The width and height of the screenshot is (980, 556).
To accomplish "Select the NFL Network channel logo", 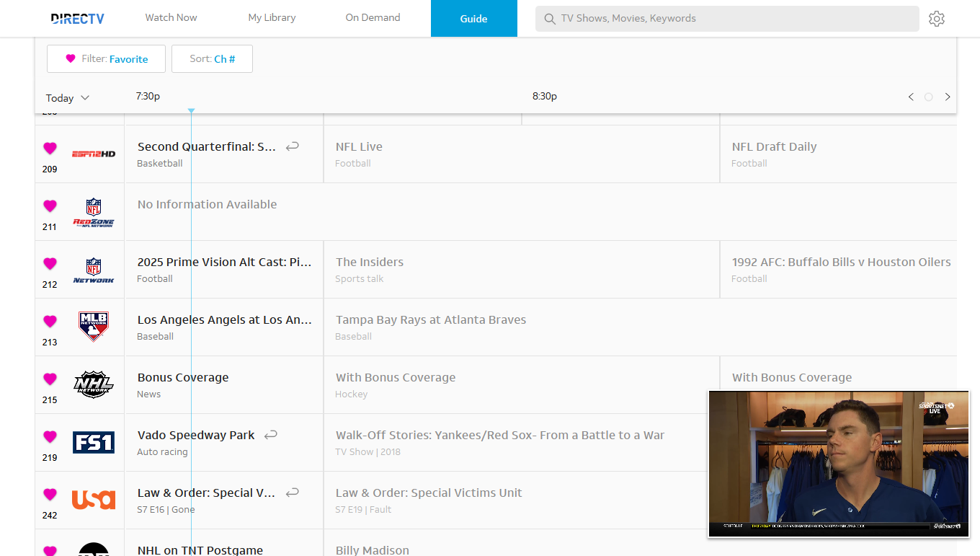I will (94, 270).
